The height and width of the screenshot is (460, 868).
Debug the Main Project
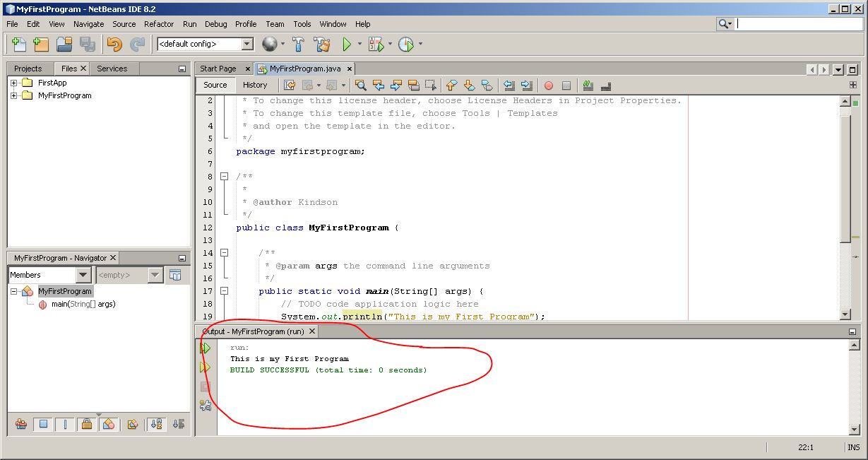tap(375, 44)
